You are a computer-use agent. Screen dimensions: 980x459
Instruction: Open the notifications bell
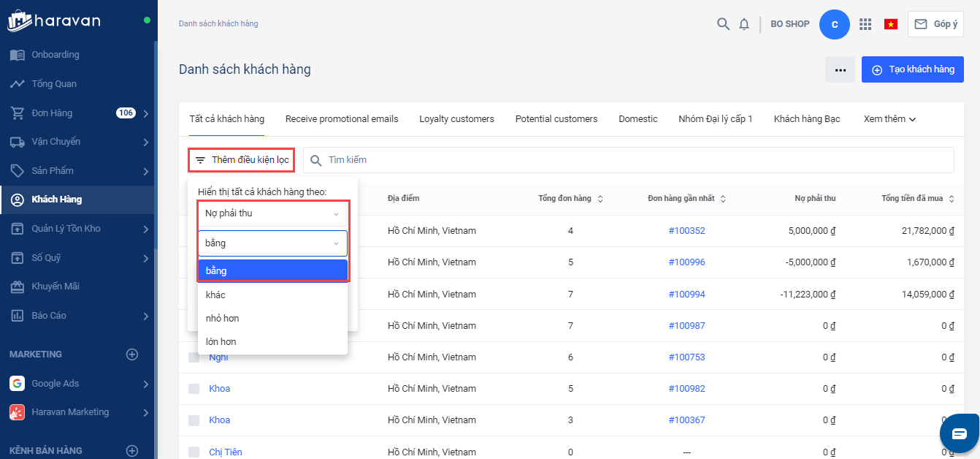744,24
